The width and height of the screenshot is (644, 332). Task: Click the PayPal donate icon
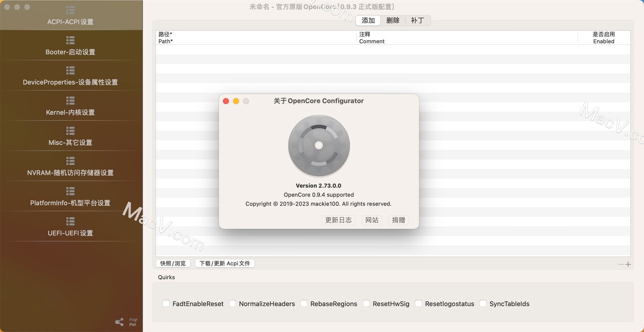133,322
